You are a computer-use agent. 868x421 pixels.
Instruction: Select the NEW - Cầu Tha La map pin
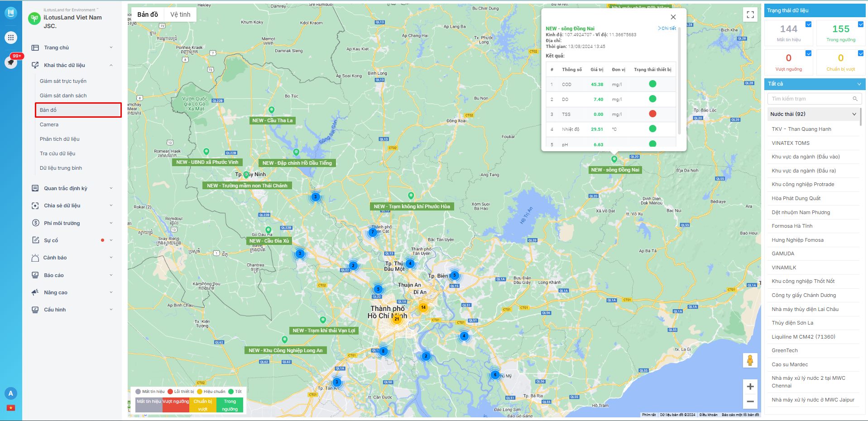tap(272, 110)
